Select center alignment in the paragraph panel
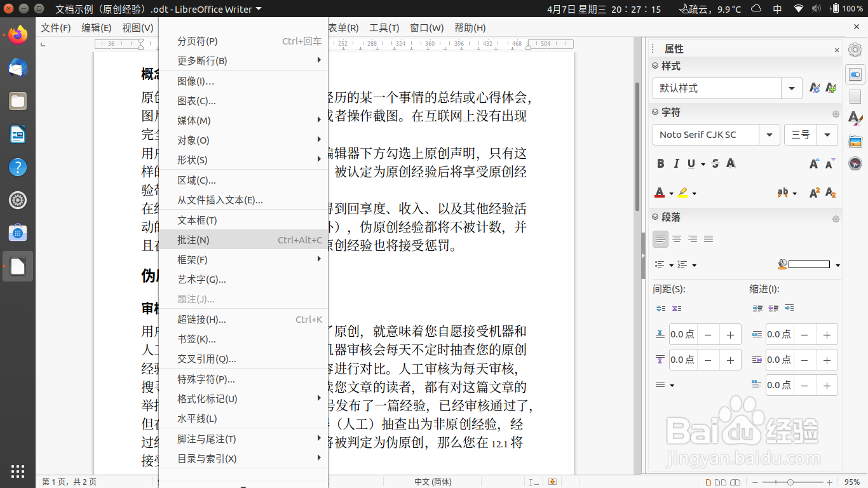 coord(677,239)
